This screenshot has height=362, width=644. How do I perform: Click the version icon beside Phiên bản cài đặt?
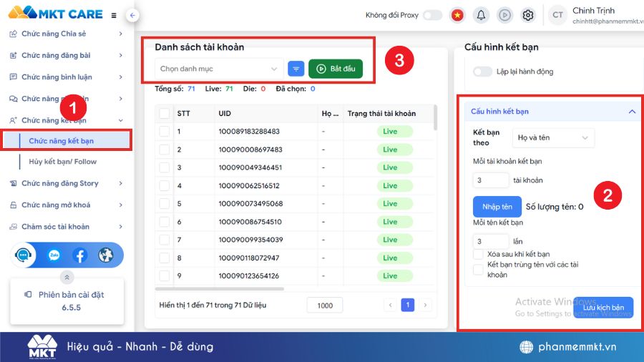coord(28,294)
